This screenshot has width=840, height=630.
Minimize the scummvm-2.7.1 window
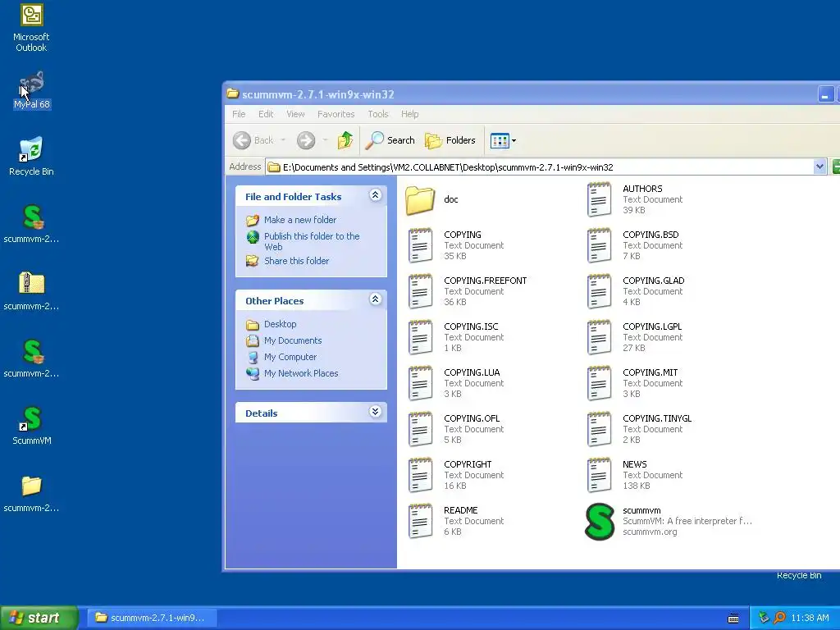(x=825, y=95)
